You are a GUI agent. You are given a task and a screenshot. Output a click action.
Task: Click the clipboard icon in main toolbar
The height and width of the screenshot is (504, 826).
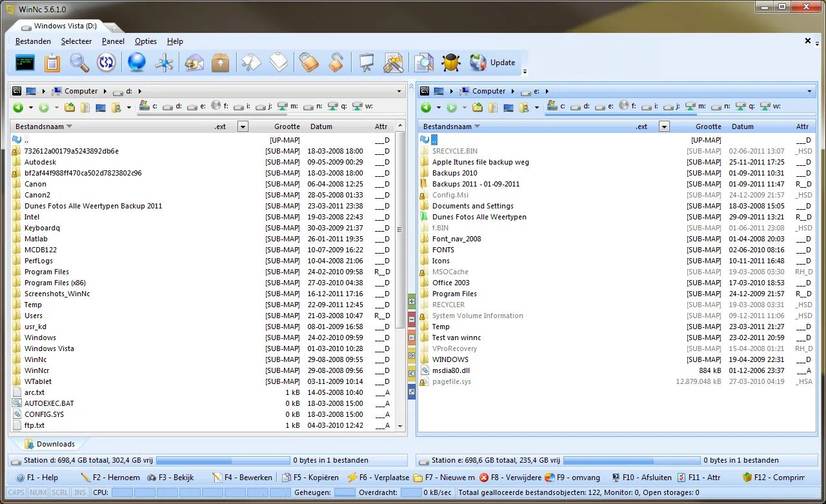tap(52, 63)
